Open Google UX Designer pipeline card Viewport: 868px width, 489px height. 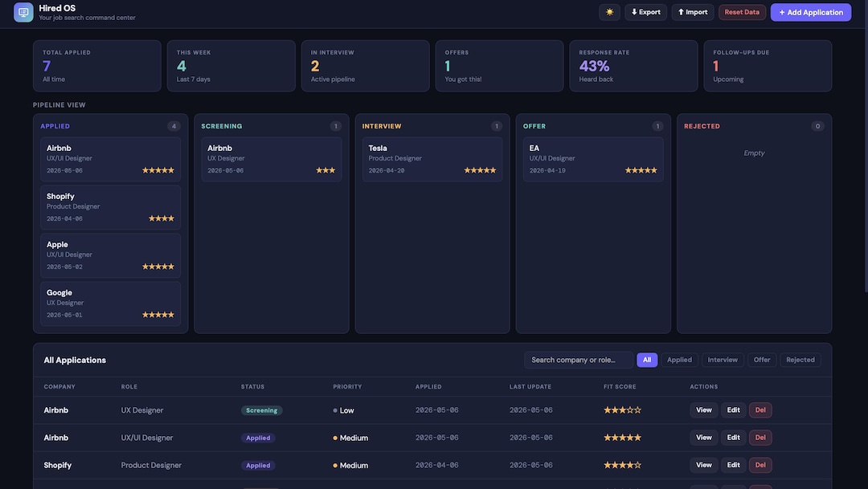click(110, 304)
